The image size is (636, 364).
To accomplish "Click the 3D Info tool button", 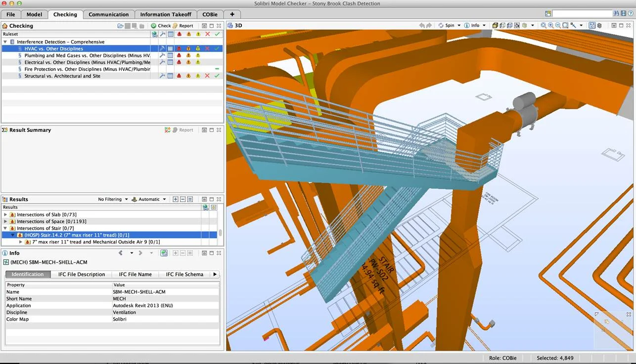I will pyautogui.click(x=471, y=25).
